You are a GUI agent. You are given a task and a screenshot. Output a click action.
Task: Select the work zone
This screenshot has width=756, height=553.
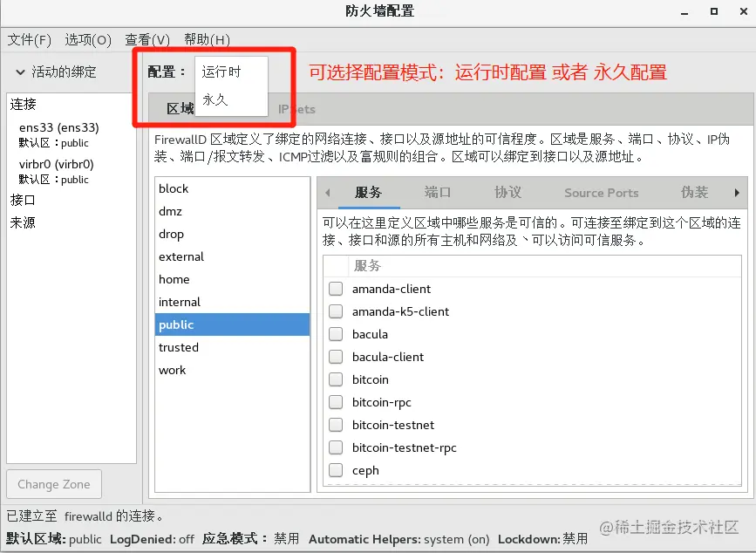232,370
